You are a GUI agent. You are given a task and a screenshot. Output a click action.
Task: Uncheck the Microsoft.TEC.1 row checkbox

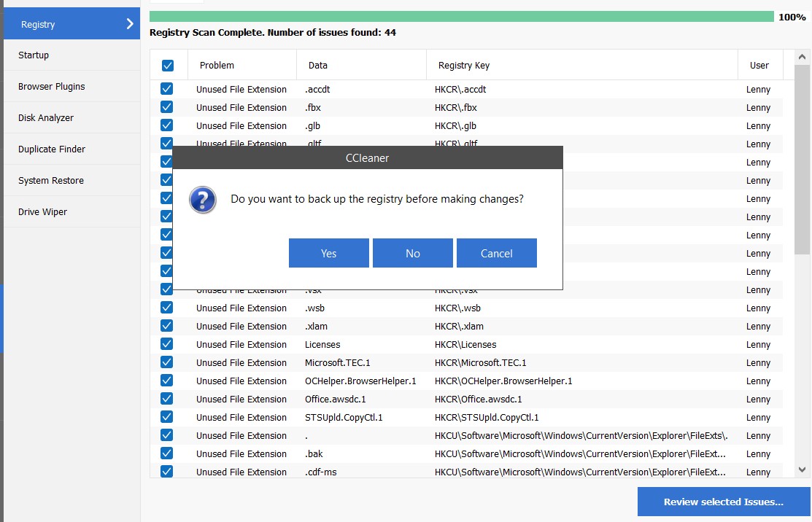tap(167, 362)
